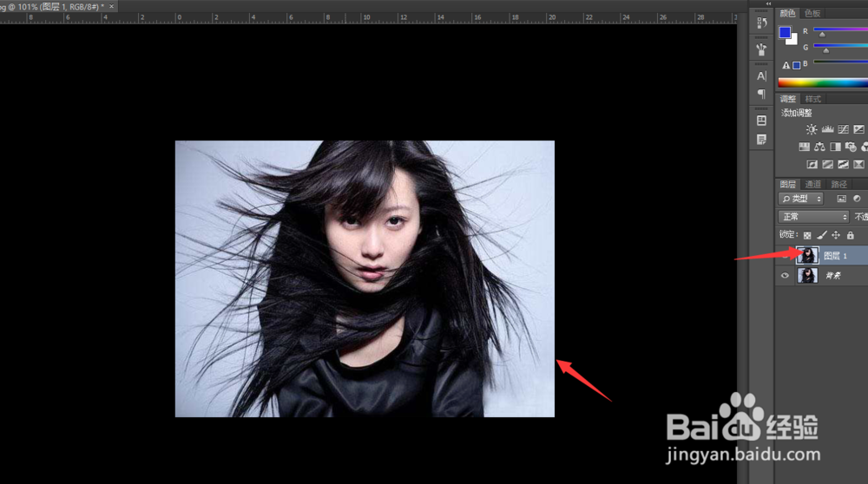Switch to the 图层 tab
The height and width of the screenshot is (484, 868).
(788, 184)
